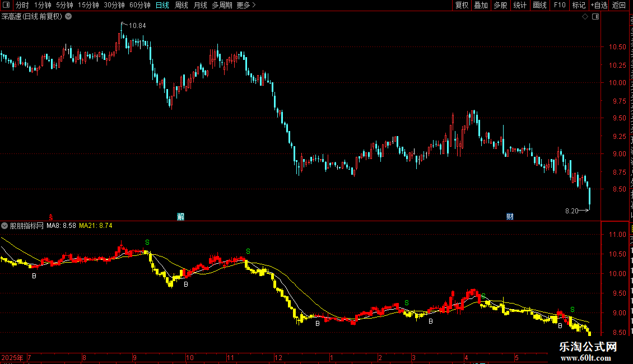This screenshot has height=364, width=633.
Task: Add stock with +自选 button
Action: coord(599,5)
